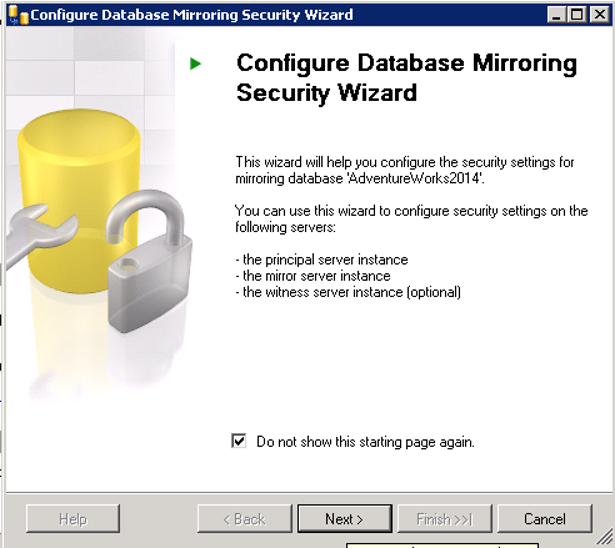
Task: Click the green arrow beside the wizard heading
Action: click(195, 64)
